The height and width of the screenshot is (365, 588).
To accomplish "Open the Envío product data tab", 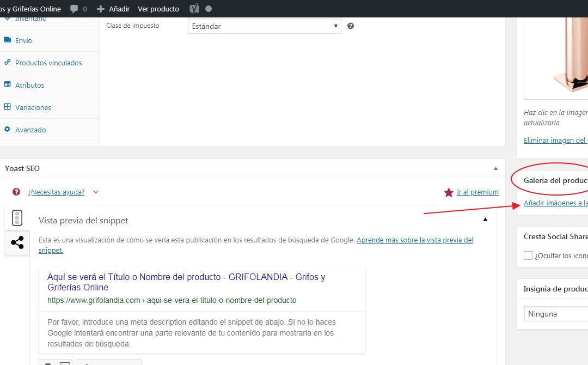I will (x=50, y=40).
